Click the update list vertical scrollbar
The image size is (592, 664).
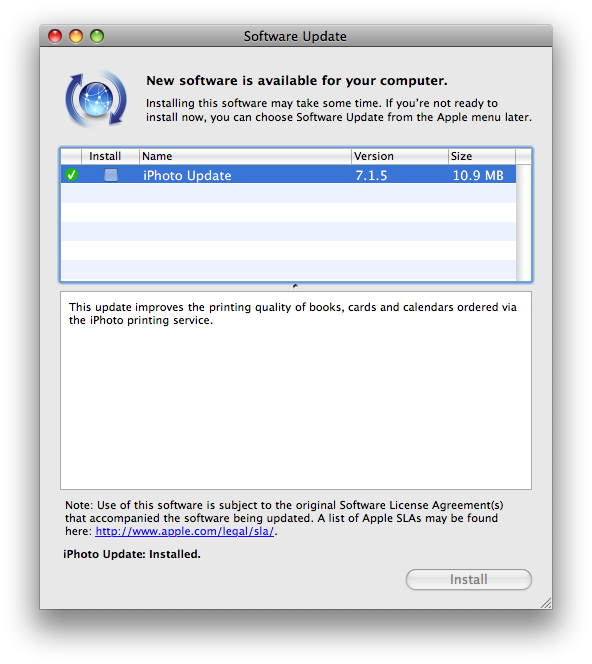523,222
